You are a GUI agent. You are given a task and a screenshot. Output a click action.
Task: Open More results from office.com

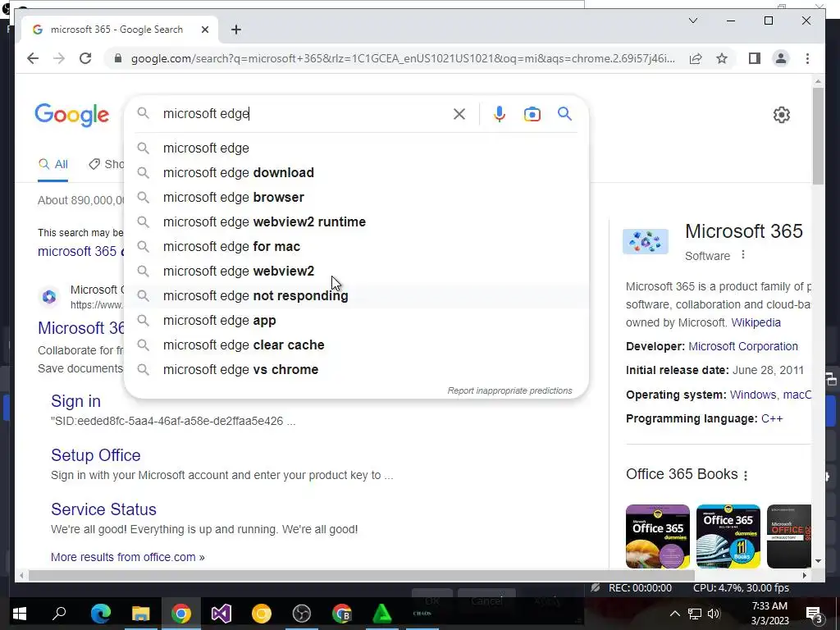point(127,557)
